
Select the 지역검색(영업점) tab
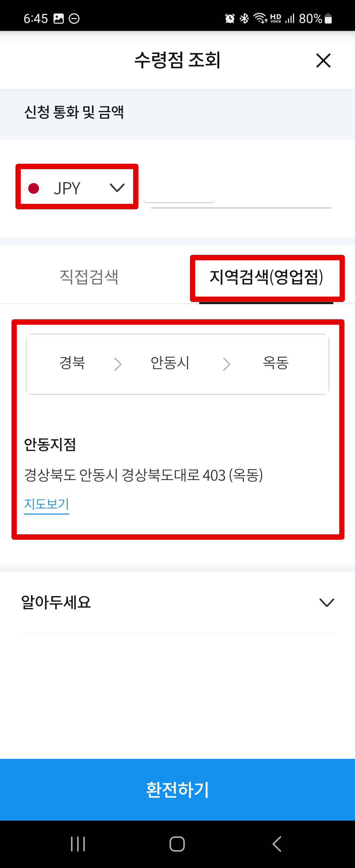[266, 277]
